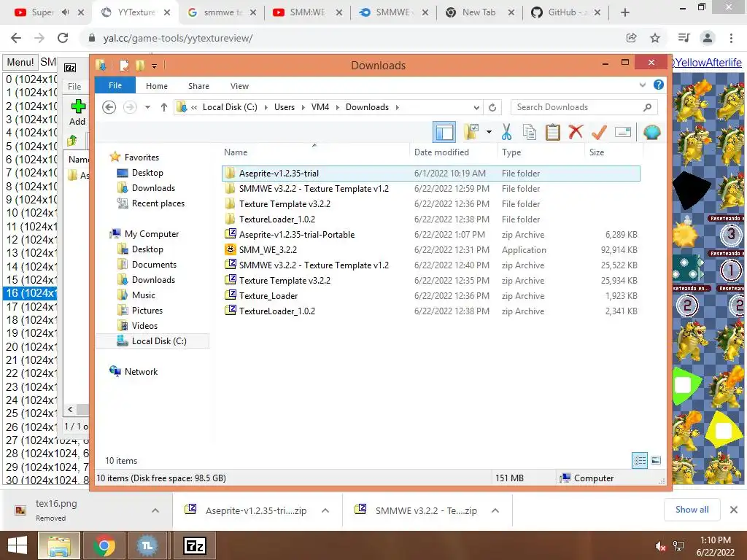Switch to large thumbnails view icon

656,460
